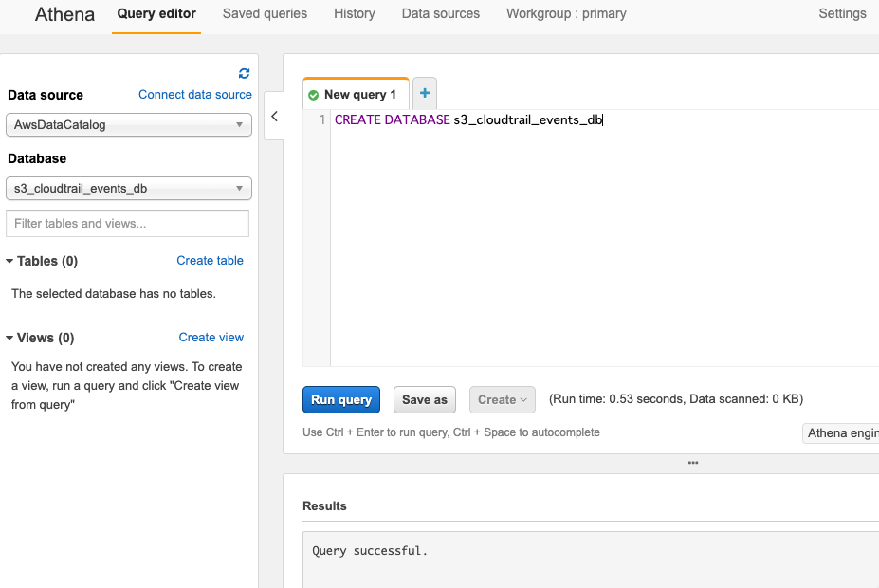The height and width of the screenshot is (588, 879).
Task: Click the green success check icon
Action: 313,95
